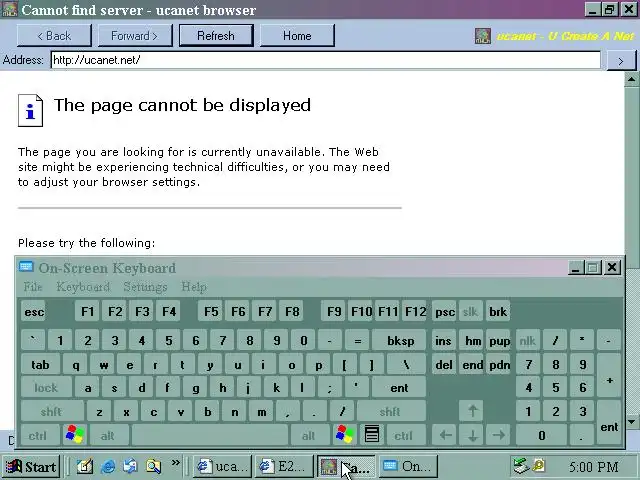Screen dimensions: 640x480
Task: Toggle the nlk num lock key
Action: (x=528, y=341)
